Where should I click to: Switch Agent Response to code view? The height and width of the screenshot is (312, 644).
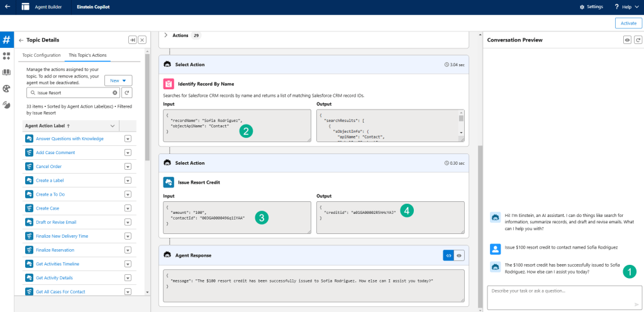coord(448,255)
